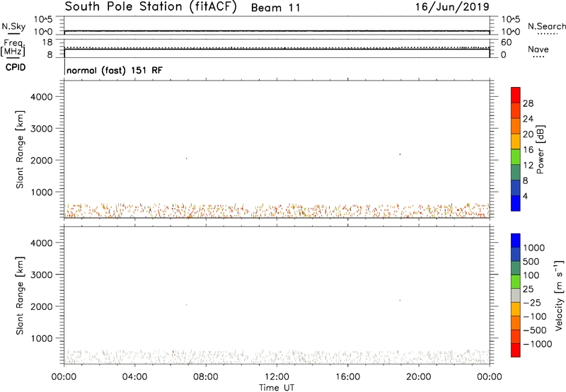Click the velocity-panel orange echo near 07:00
The width and height of the screenshot is (566, 392).
click(x=187, y=305)
